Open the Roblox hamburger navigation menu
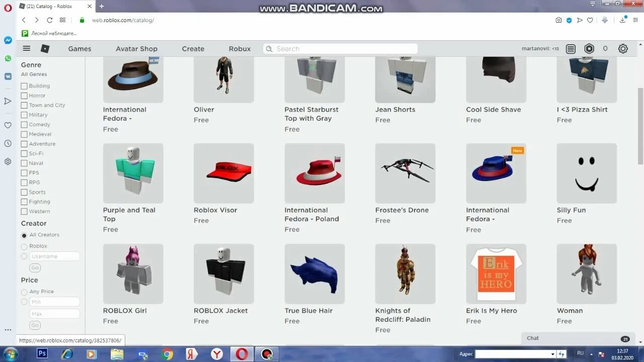 (27, 49)
